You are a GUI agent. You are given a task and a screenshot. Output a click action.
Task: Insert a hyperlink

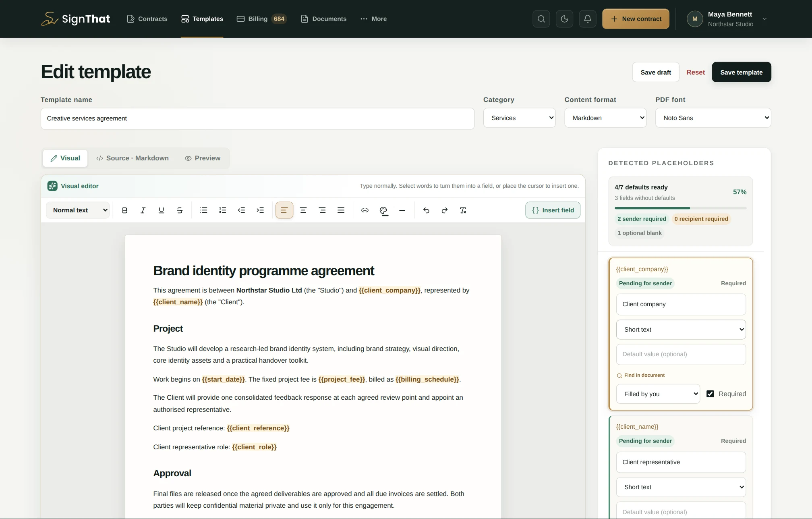pos(365,210)
